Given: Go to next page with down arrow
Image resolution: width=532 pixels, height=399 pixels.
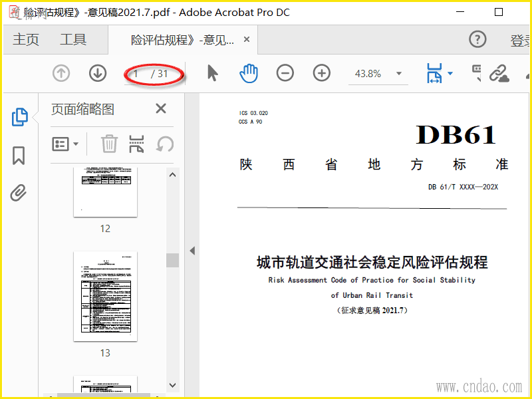Looking at the screenshot, I should click(x=98, y=73).
